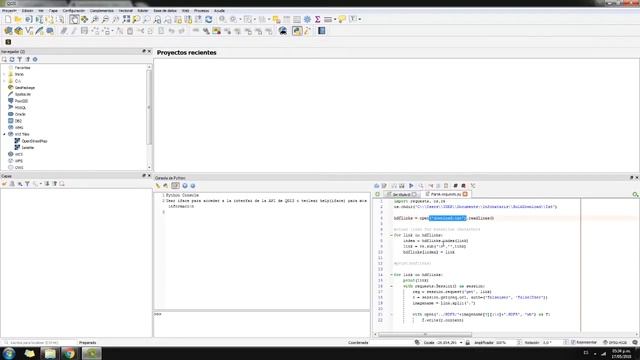Open Chrome from the taskbar

[69, 353]
